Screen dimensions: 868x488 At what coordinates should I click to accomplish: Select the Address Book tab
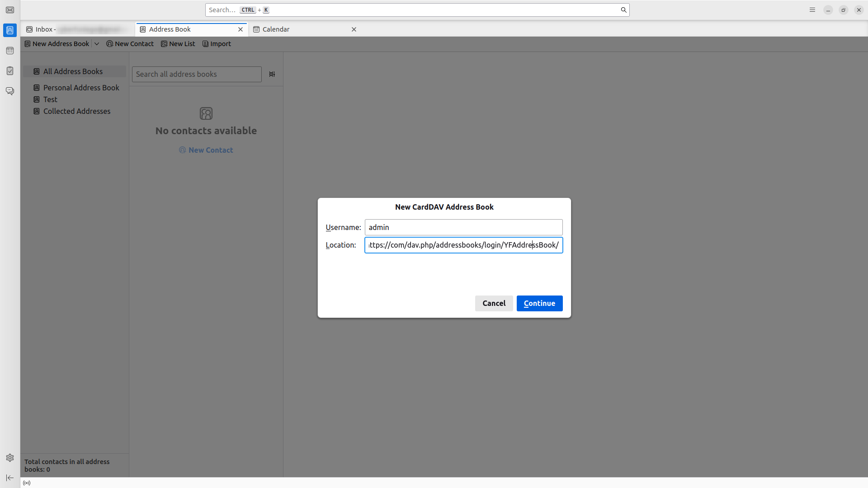tap(191, 29)
